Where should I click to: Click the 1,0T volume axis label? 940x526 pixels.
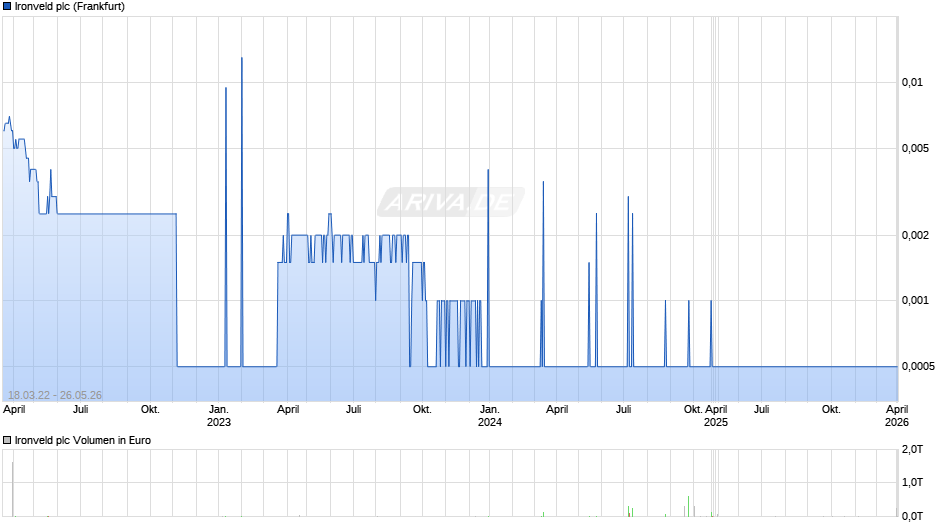tap(912, 482)
